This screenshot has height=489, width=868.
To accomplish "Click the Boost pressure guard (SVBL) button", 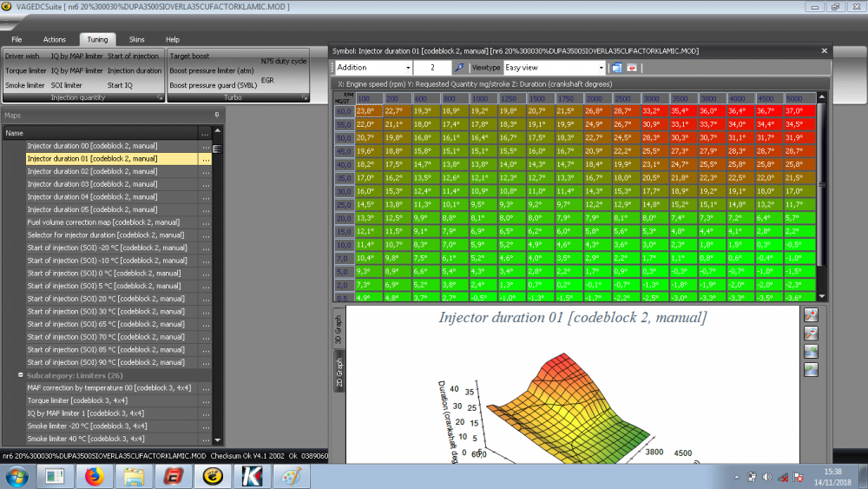I will 214,85.
